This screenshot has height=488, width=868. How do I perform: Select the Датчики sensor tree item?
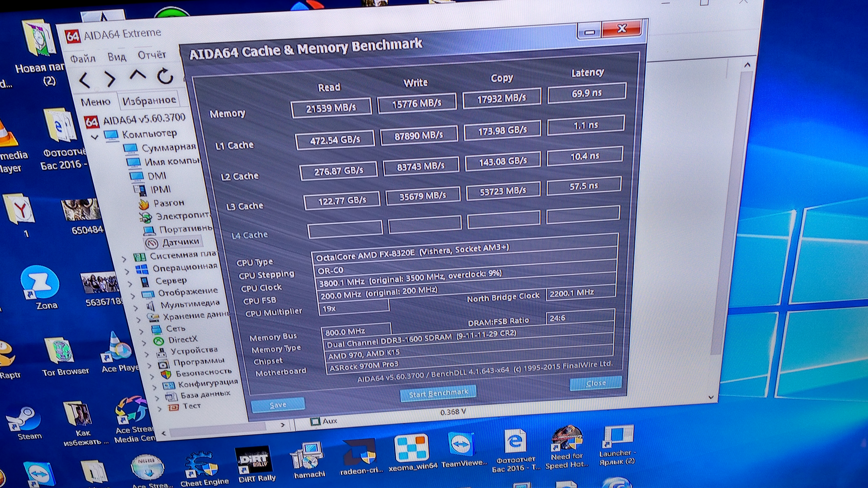click(x=180, y=242)
